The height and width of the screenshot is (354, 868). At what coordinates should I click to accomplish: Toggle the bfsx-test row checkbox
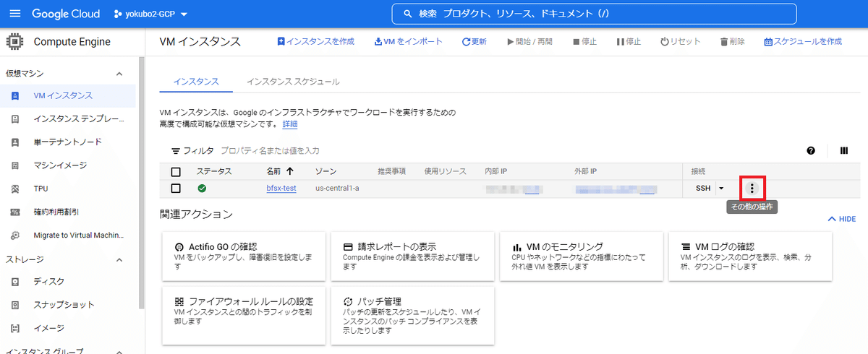pyautogui.click(x=176, y=189)
